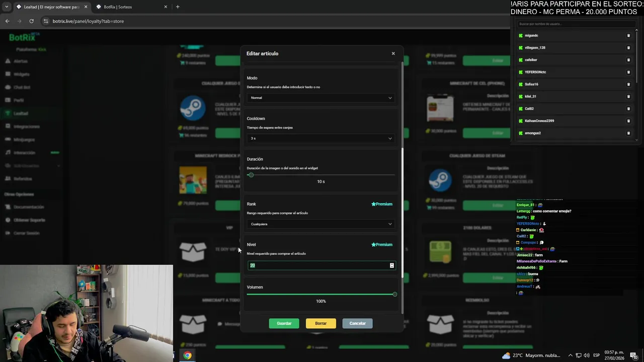This screenshot has height=362, width=644.
Task: Open the Modo dropdown showing Normal
Action: [x=321, y=98]
